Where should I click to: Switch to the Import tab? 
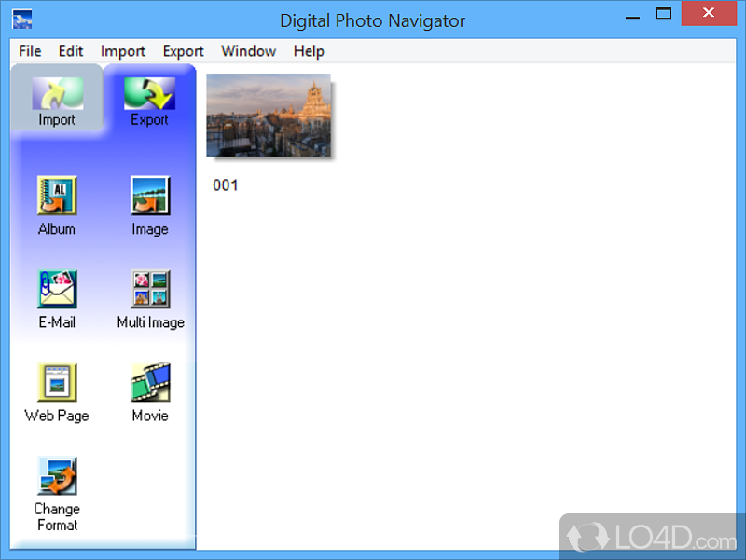(57, 101)
